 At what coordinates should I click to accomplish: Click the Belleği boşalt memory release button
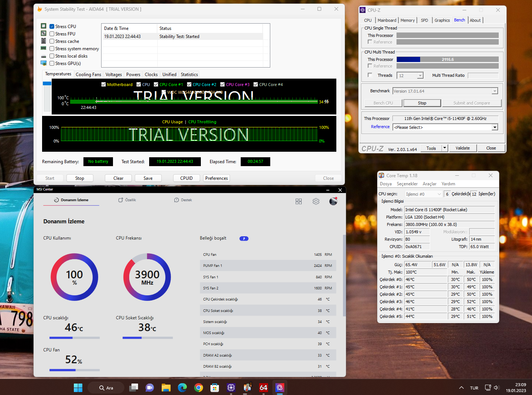pyautogui.click(x=244, y=238)
